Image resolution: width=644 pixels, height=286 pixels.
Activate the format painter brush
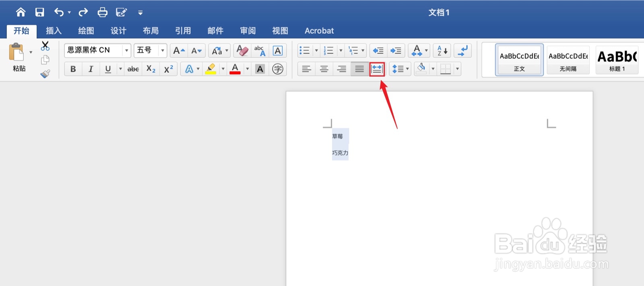pos(45,74)
